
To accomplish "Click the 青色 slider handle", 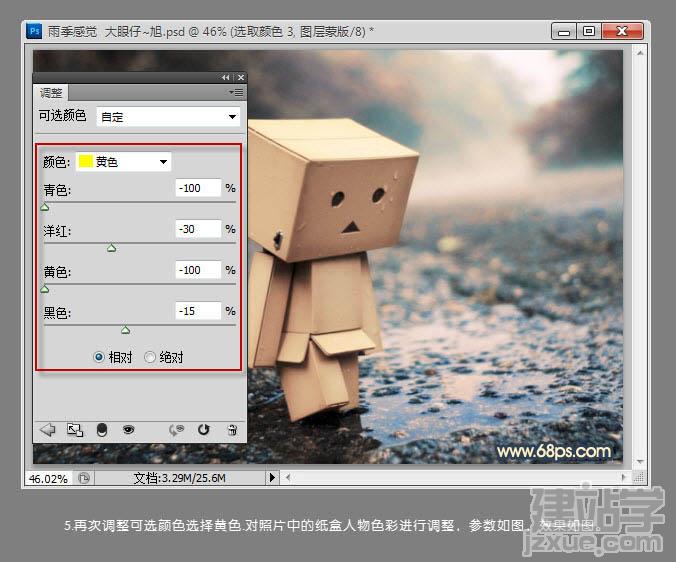I will coord(44,207).
